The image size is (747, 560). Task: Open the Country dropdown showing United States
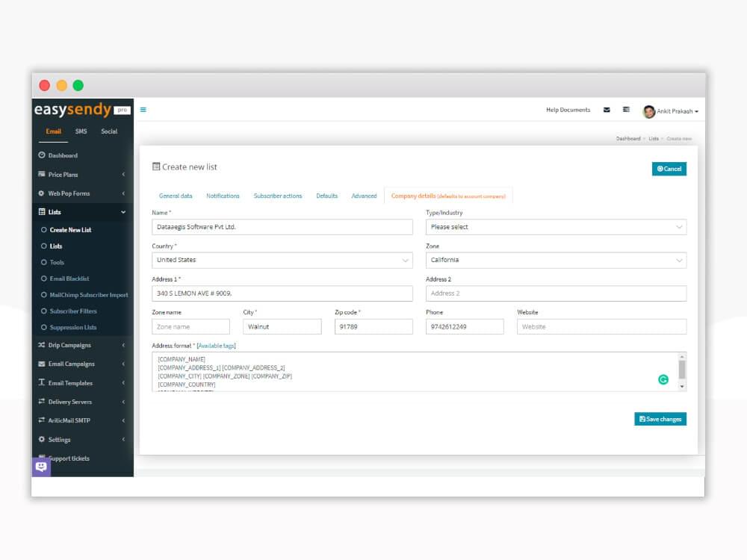coord(282,260)
